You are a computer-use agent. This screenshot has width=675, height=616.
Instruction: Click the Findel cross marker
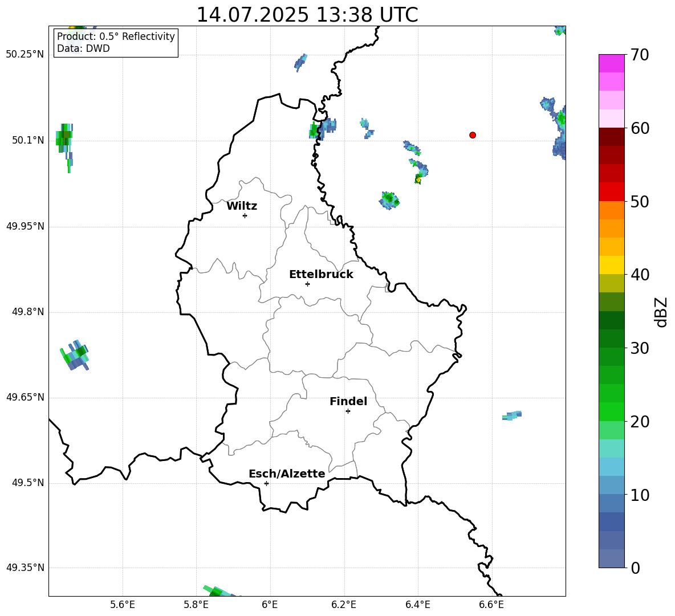348,411
